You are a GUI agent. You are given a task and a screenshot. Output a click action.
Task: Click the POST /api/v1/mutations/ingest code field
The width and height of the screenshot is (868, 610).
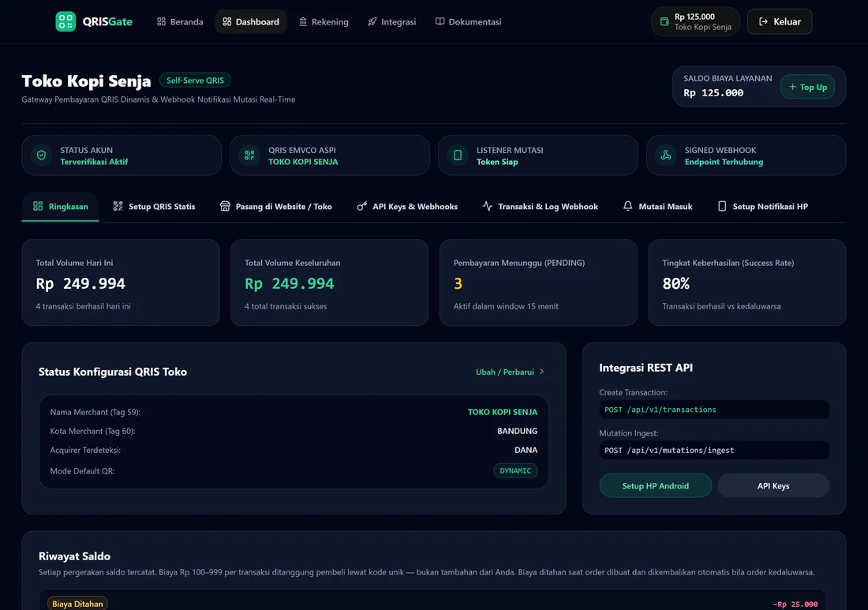point(714,450)
